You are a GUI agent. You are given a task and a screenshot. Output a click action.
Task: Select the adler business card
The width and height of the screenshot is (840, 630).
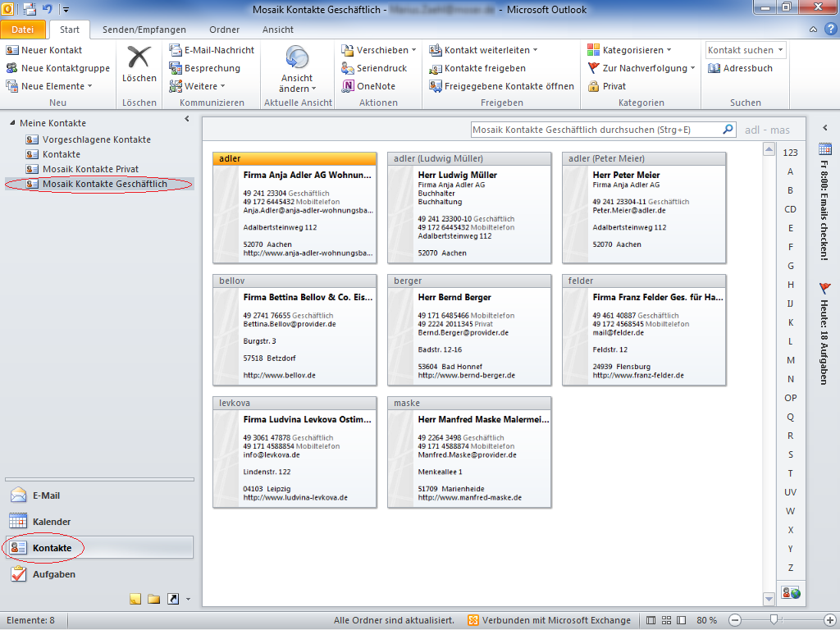[294, 208]
